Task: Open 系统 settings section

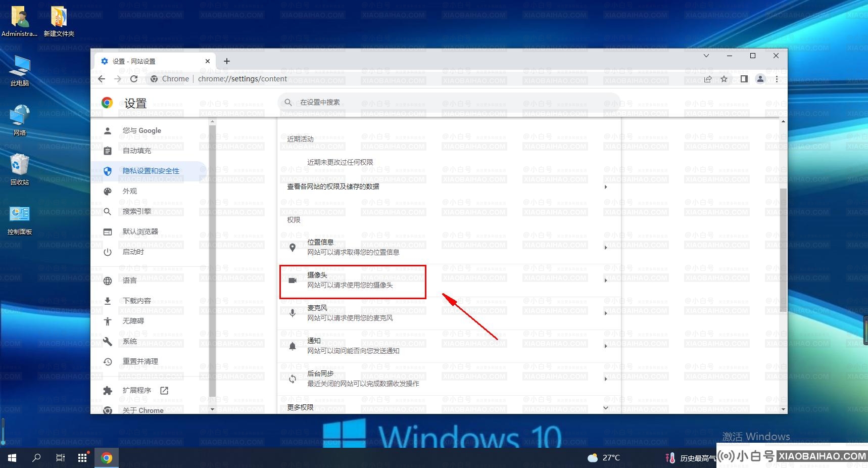Action: (x=150, y=341)
